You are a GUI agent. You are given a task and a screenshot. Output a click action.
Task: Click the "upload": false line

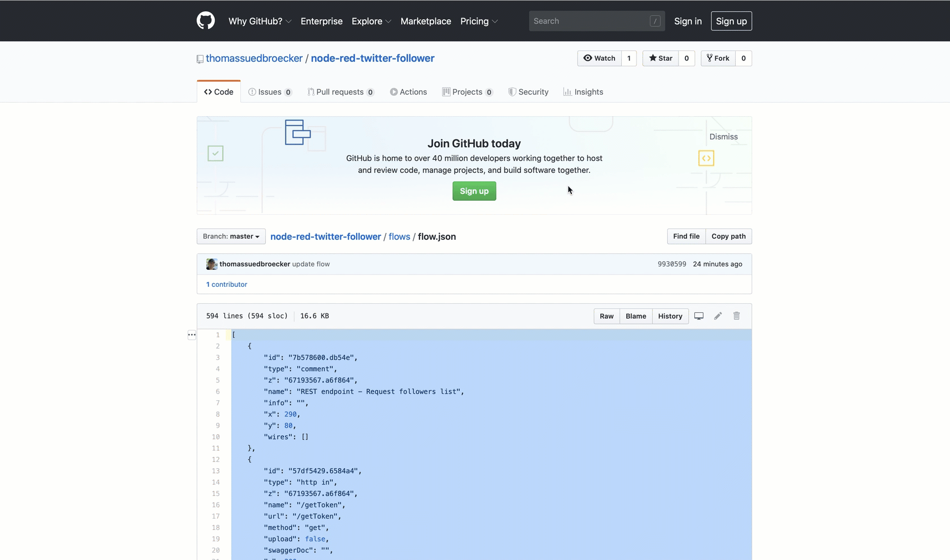click(x=296, y=539)
